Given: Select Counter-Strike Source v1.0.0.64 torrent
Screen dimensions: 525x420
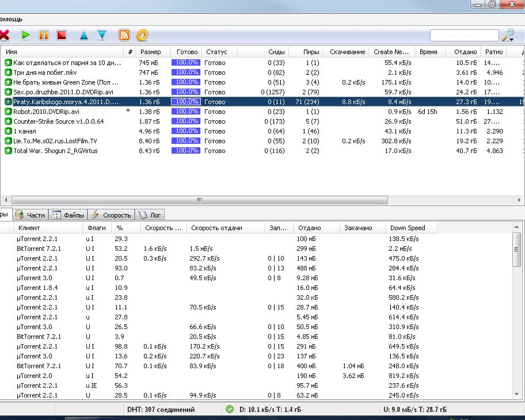Looking at the screenshot, I should tap(58, 121).
